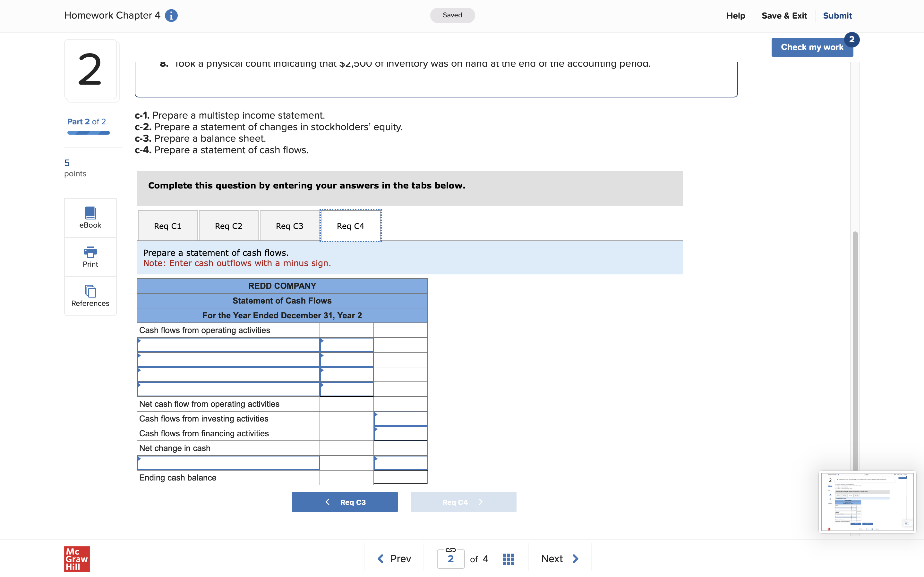Switch to the Req C3 tab

[x=289, y=226]
